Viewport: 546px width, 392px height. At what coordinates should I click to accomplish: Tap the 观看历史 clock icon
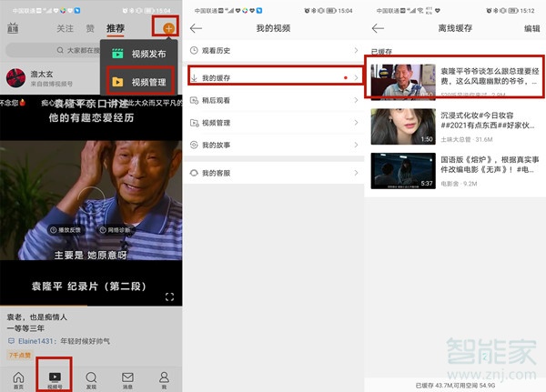coord(194,51)
